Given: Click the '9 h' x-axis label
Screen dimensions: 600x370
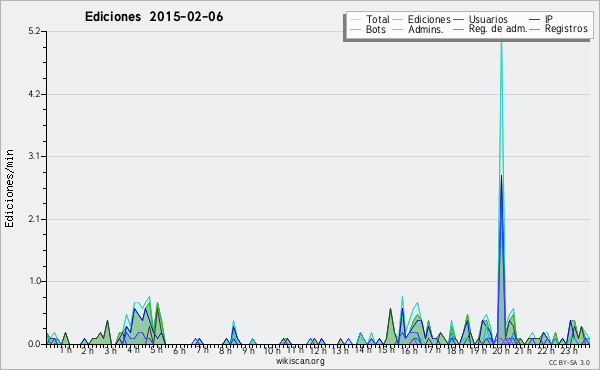Looking at the screenshot, I should click(248, 350).
